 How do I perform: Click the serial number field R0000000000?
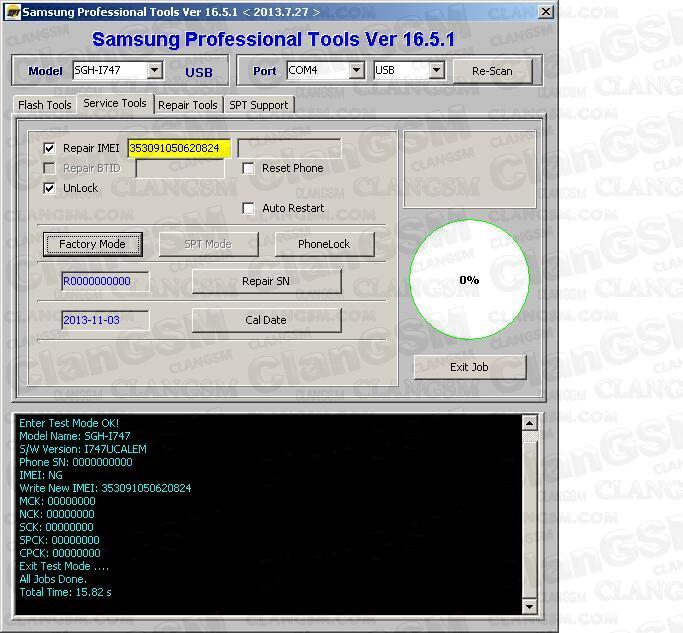click(x=105, y=281)
